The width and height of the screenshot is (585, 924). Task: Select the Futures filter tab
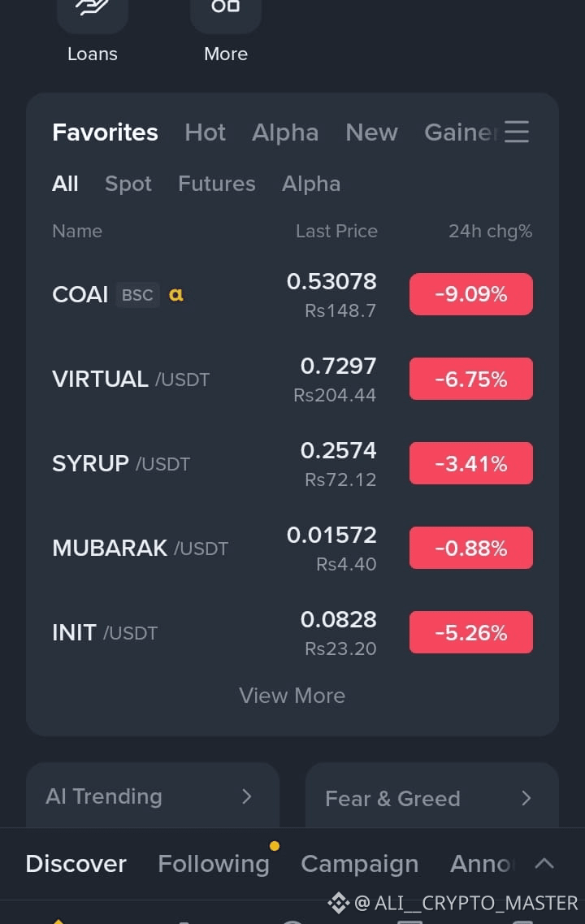click(x=217, y=184)
